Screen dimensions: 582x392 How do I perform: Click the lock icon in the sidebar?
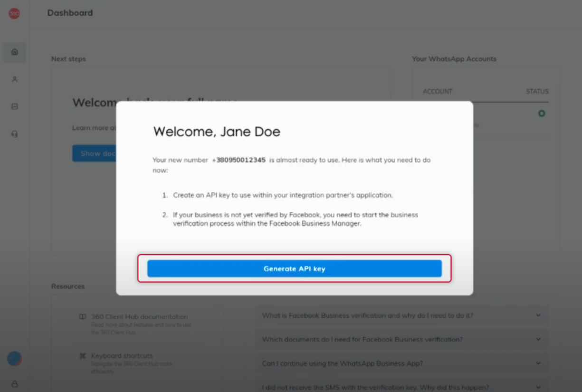click(15, 383)
